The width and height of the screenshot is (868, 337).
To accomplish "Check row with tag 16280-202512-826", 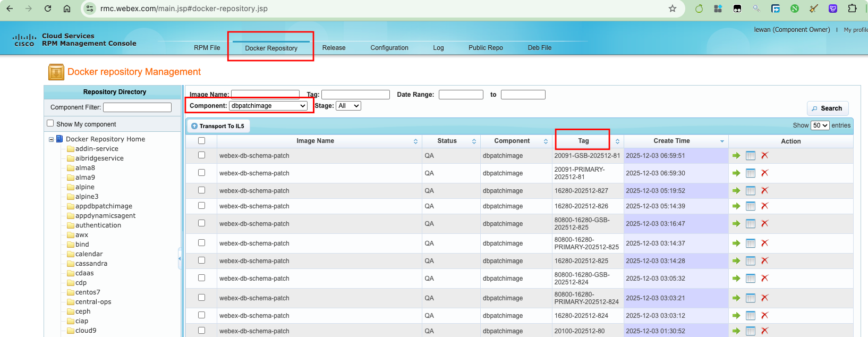I will [x=201, y=206].
